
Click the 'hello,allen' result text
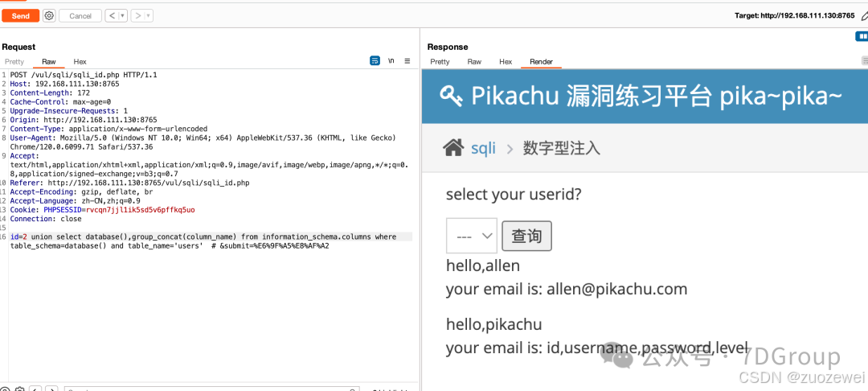point(483,265)
